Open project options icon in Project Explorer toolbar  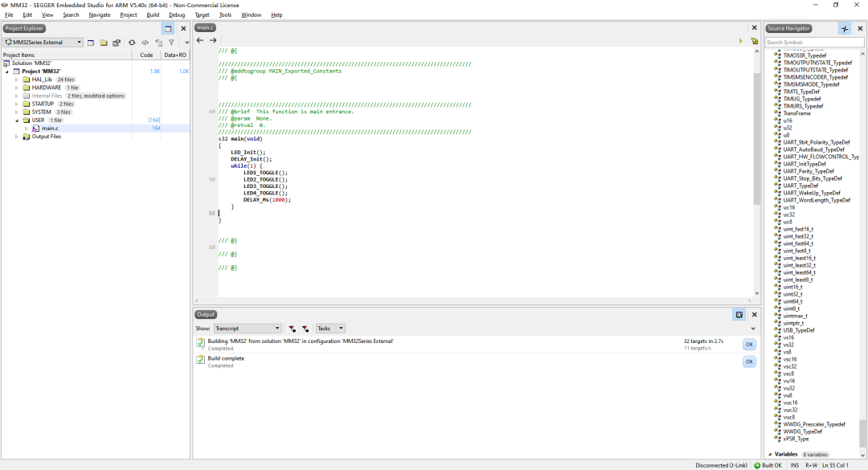tap(117, 43)
